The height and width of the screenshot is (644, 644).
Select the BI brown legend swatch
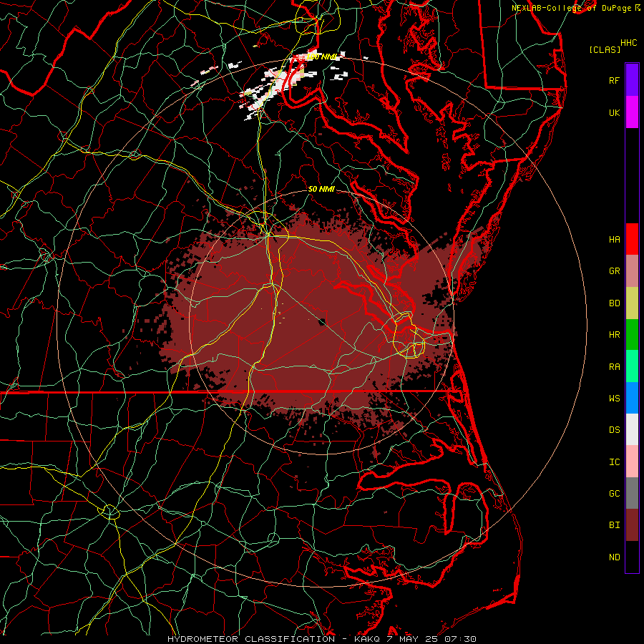coord(632,525)
